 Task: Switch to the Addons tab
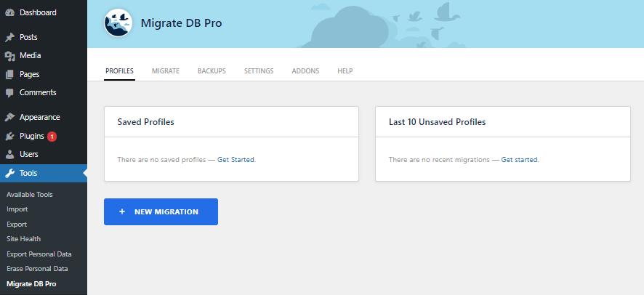(x=305, y=71)
